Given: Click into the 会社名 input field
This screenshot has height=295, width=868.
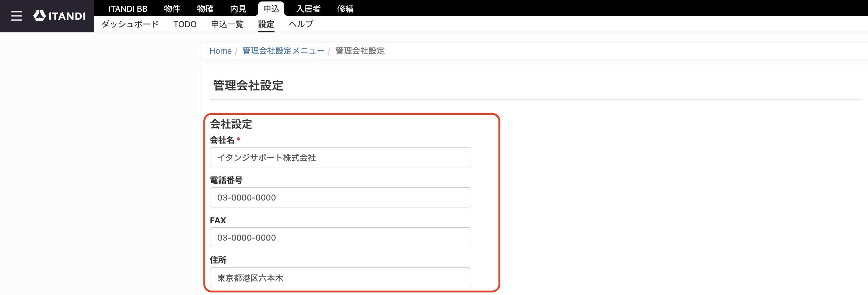Looking at the screenshot, I should [340, 157].
